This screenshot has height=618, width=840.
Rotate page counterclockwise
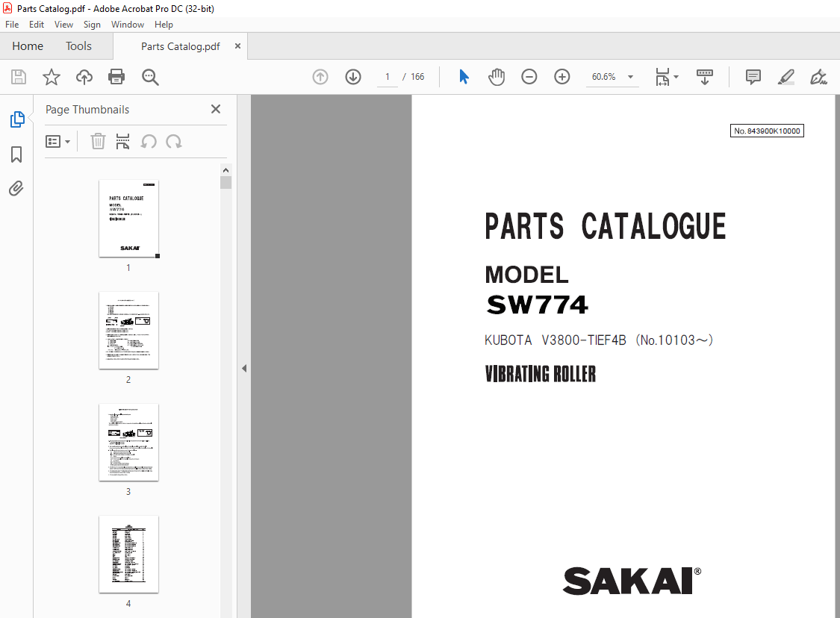tap(149, 141)
